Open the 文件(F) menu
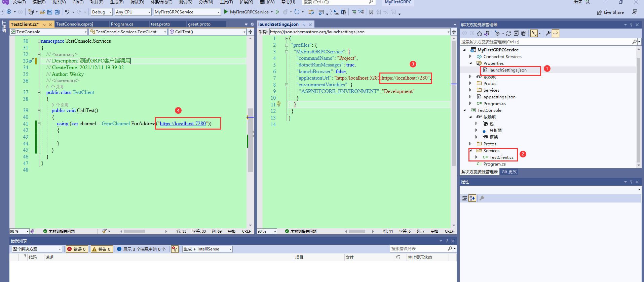This screenshot has height=282, width=644. (19, 2)
